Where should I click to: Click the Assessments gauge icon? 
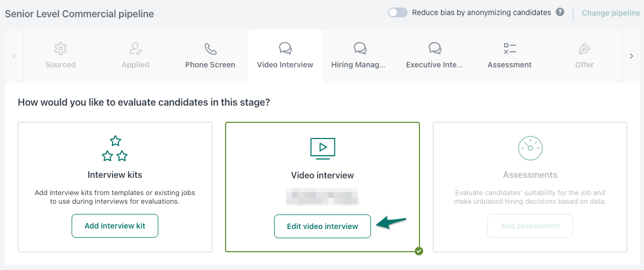click(530, 148)
